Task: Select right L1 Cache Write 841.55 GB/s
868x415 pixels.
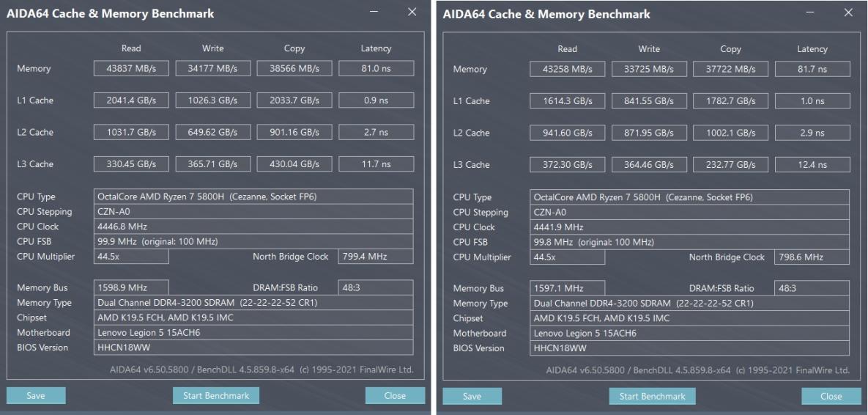Action: tap(649, 101)
